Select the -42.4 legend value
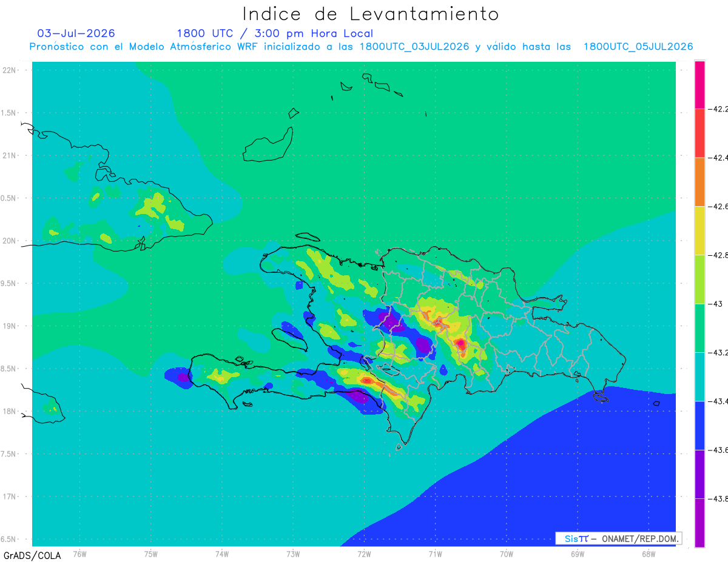The width and height of the screenshot is (728, 562). (719, 158)
